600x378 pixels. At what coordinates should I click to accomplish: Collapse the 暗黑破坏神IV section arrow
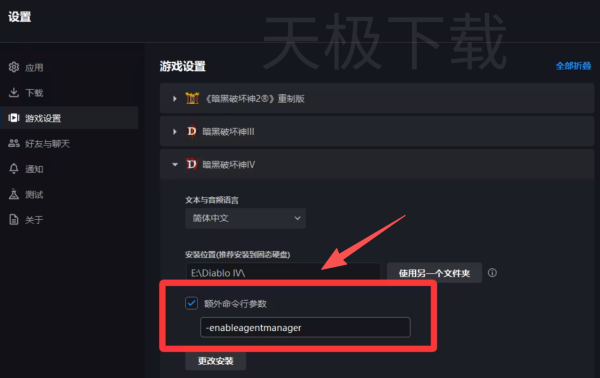pos(175,165)
